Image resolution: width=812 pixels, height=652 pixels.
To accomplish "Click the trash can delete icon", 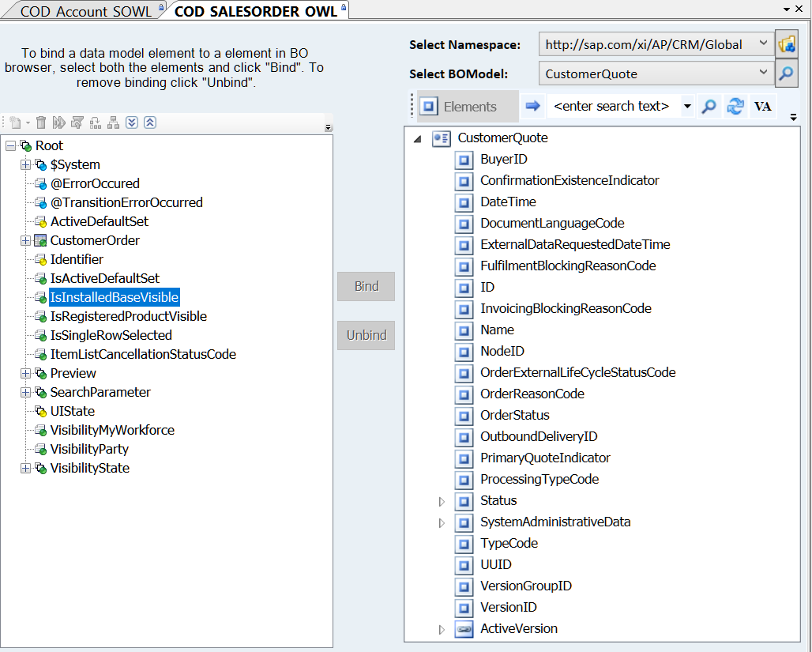I will pyautogui.click(x=41, y=122).
